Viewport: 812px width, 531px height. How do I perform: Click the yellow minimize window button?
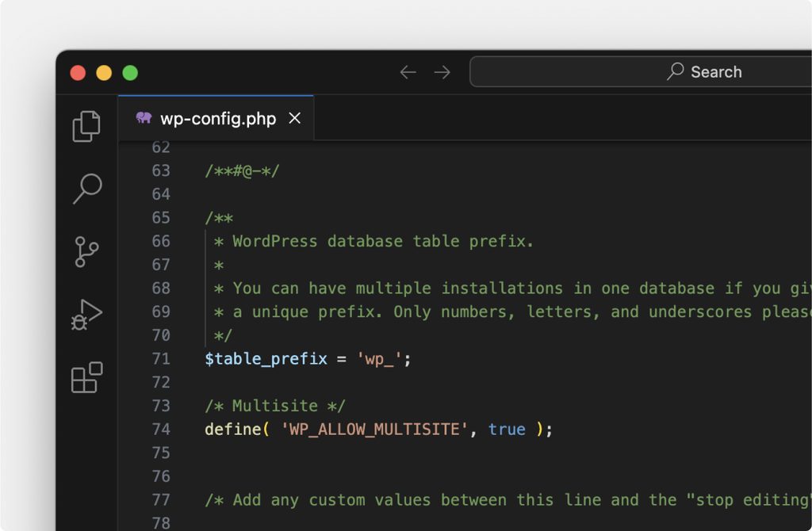(104, 72)
